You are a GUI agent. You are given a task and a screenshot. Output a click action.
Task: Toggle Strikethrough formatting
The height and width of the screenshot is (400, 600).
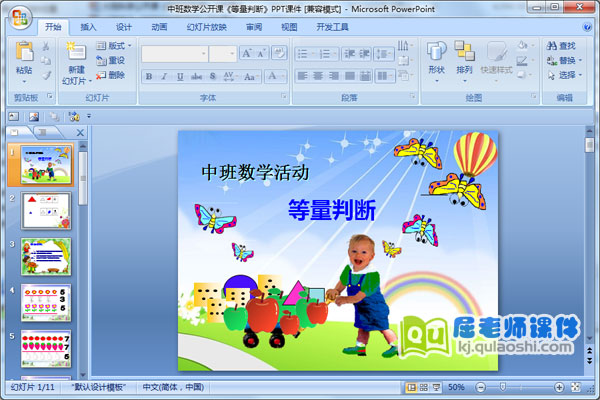(196, 77)
